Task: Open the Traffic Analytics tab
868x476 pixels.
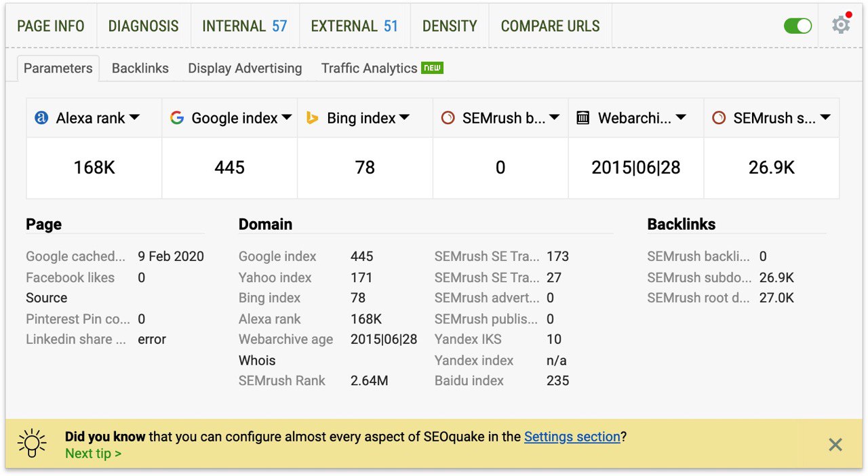Action: pyautogui.click(x=369, y=68)
